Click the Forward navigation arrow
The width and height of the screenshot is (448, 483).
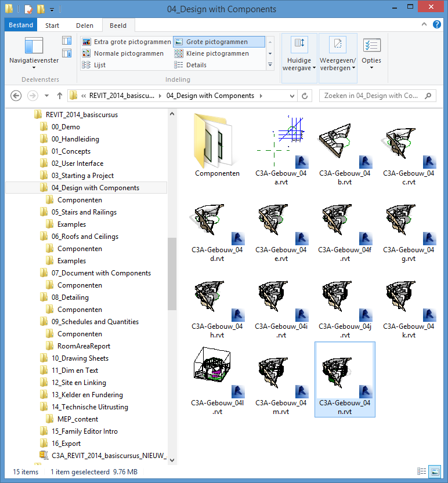click(32, 96)
